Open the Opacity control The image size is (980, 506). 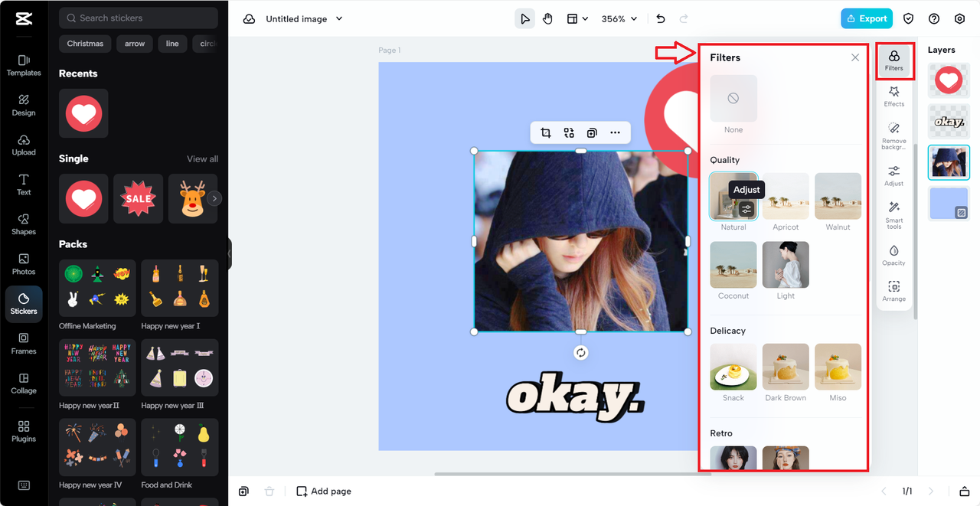(x=893, y=255)
